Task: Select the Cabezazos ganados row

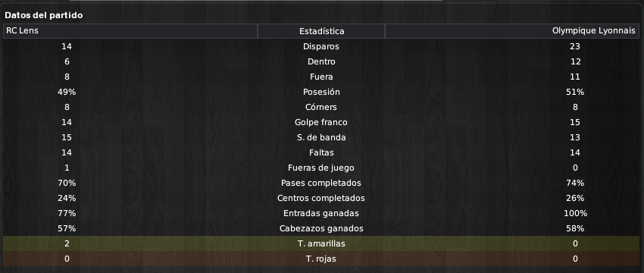Action: click(321, 228)
